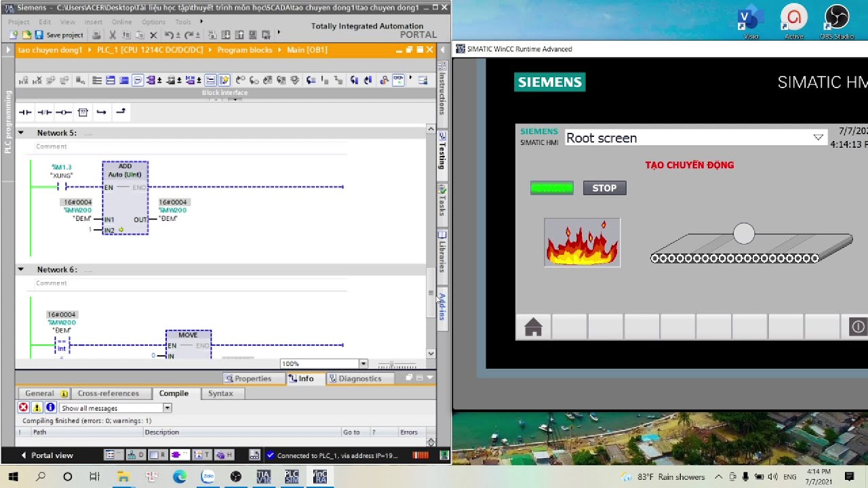Viewport: 868px width, 488px height.
Task: Close the ladder branch
Action: click(x=121, y=112)
